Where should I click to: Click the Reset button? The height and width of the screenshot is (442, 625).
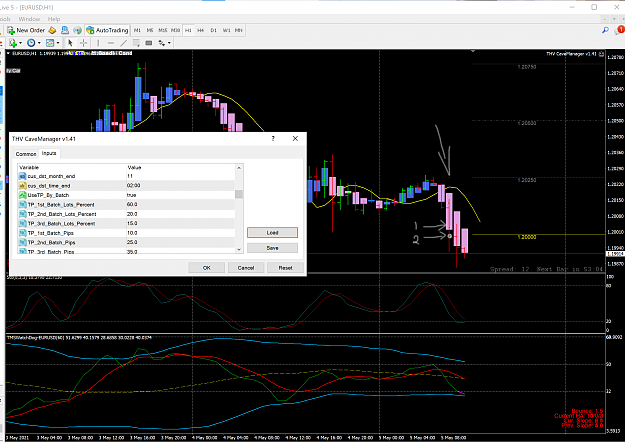[285, 268]
